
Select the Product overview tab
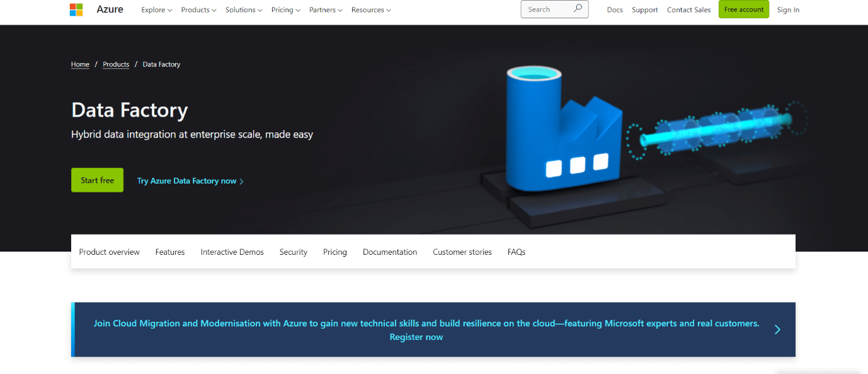[x=110, y=252]
